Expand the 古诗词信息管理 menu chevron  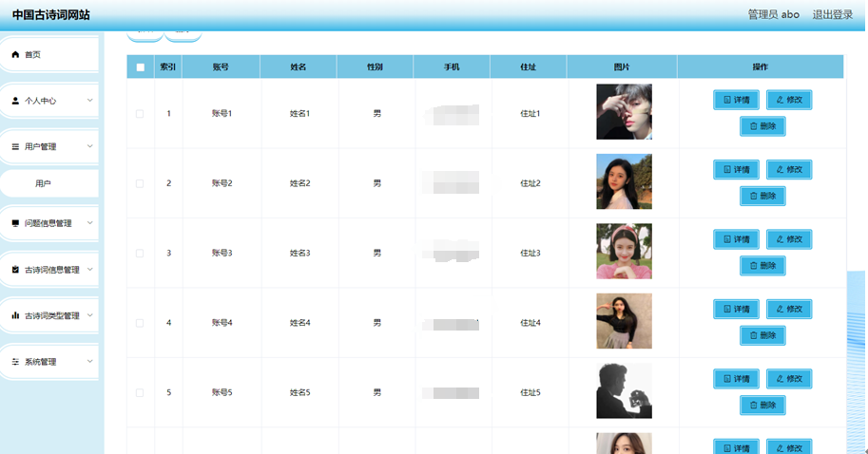coord(89,270)
